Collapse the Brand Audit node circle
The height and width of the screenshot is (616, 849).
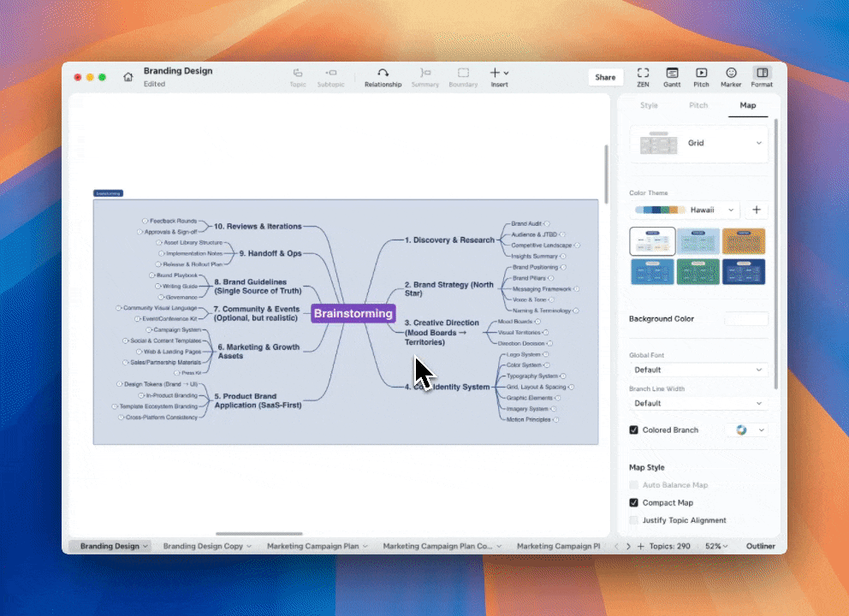coord(547,223)
